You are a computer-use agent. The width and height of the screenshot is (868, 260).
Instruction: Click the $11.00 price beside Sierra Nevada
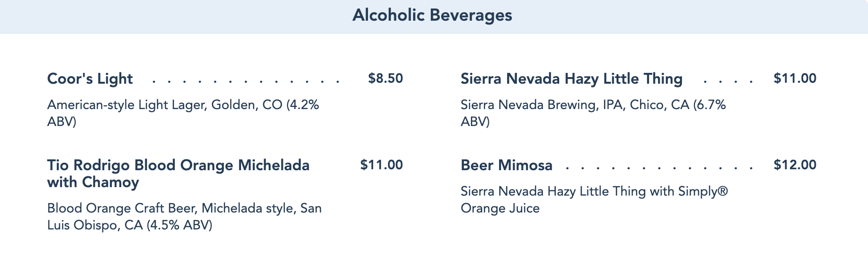tap(795, 78)
